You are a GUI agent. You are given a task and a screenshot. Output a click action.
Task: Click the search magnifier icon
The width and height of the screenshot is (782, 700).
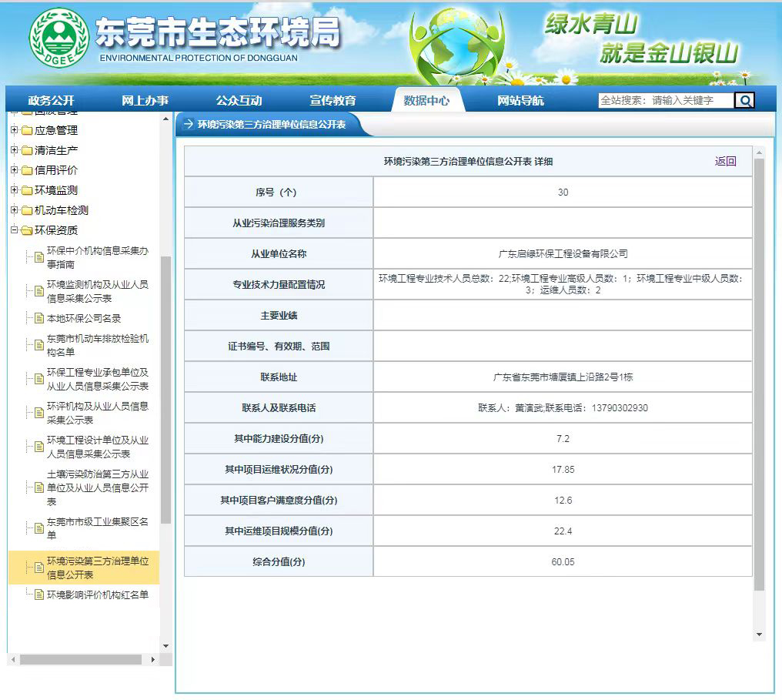744,100
